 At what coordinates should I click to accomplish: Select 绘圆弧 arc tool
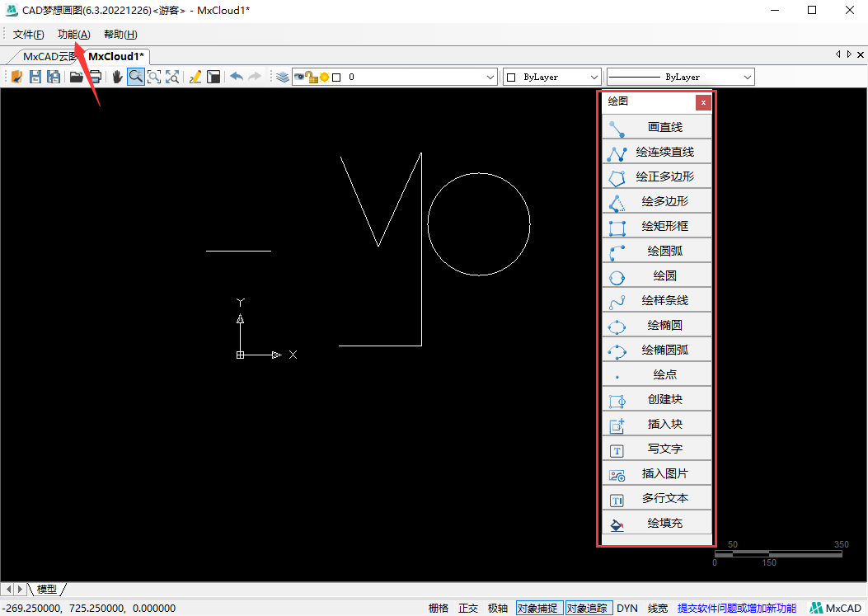pos(656,251)
